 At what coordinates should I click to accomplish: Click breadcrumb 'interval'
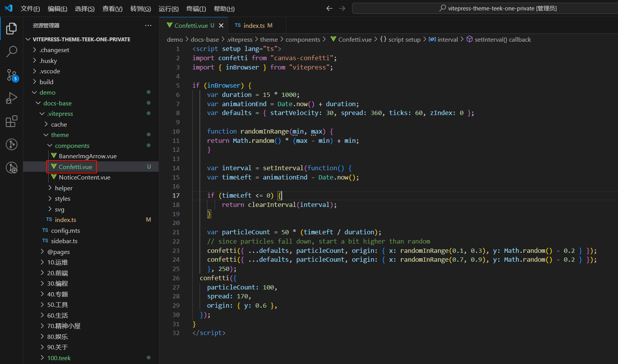(x=448, y=39)
